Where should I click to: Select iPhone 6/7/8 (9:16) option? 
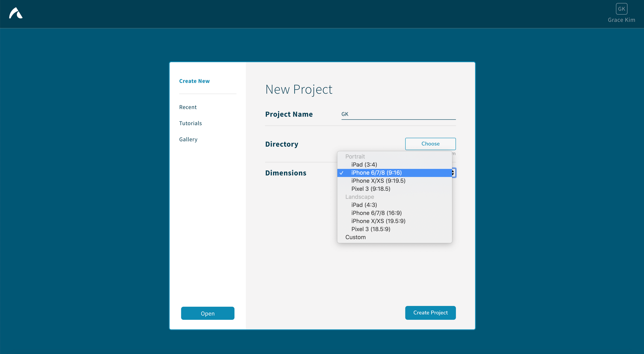pos(376,173)
